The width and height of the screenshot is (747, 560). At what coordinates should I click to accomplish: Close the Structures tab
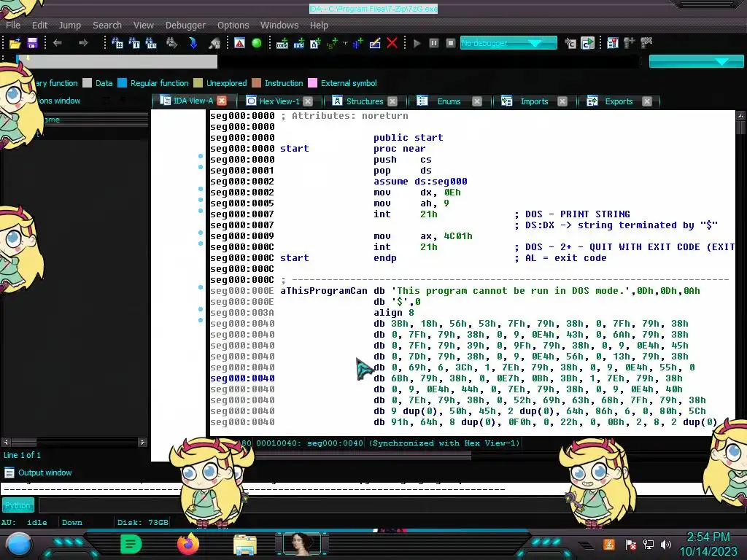392,101
